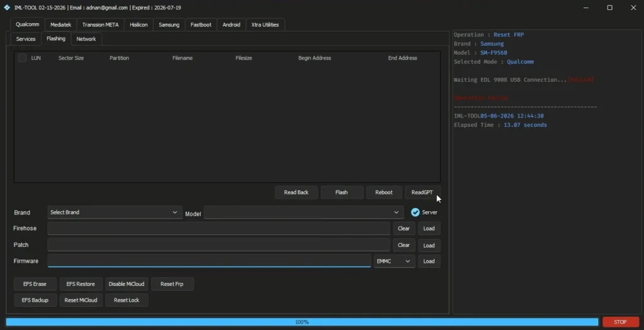The image size is (644, 330).
Task: Click the Begin Address column header
Action: 314,58
